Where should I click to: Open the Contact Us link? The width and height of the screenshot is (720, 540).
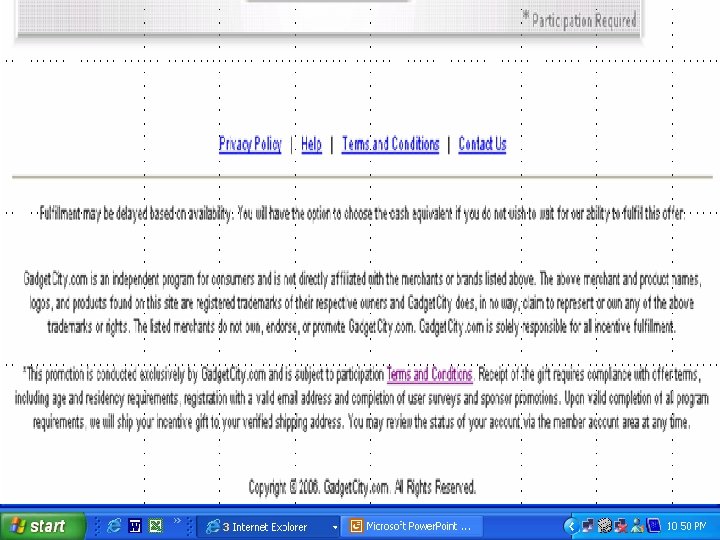pos(482,145)
